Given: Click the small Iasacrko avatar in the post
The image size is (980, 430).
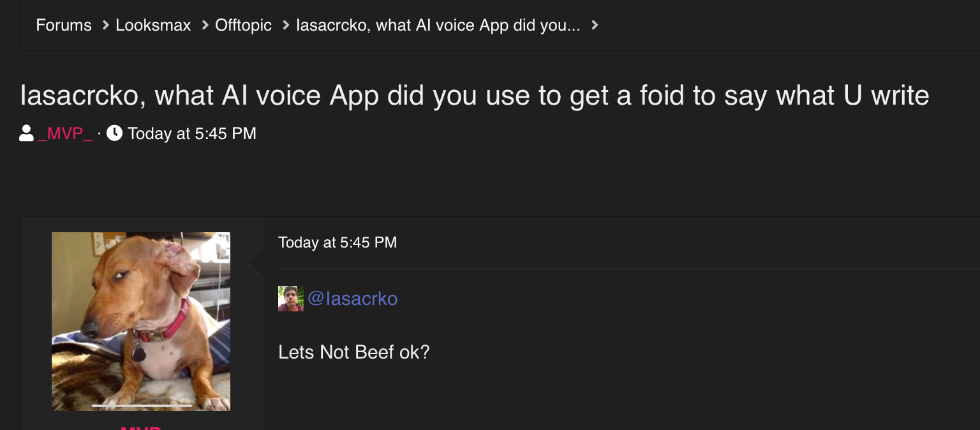Looking at the screenshot, I should [291, 298].
